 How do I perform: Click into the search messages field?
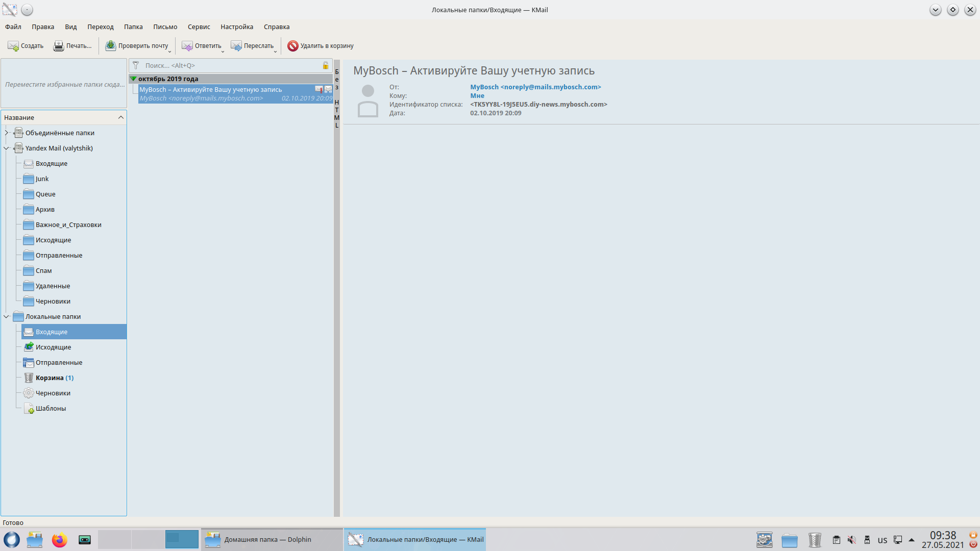(230, 65)
